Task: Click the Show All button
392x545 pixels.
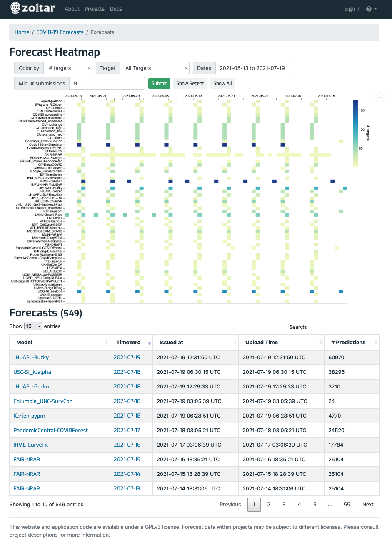Action: [223, 83]
